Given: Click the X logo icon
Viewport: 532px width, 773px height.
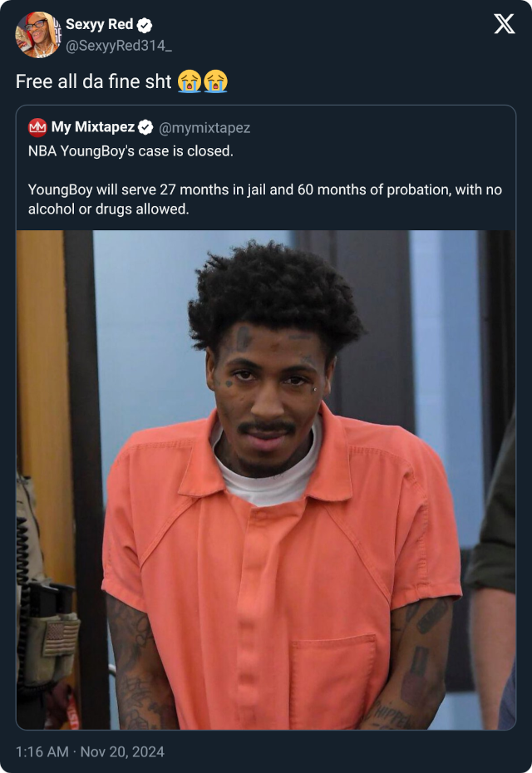Looking at the screenshot, I should click(505, 23).
